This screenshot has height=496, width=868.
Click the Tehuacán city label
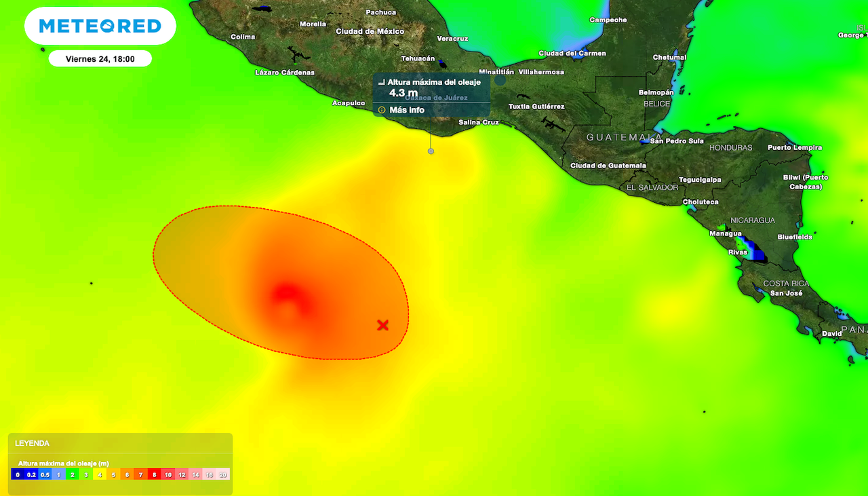pyautogui.click(x=418, y=58)
